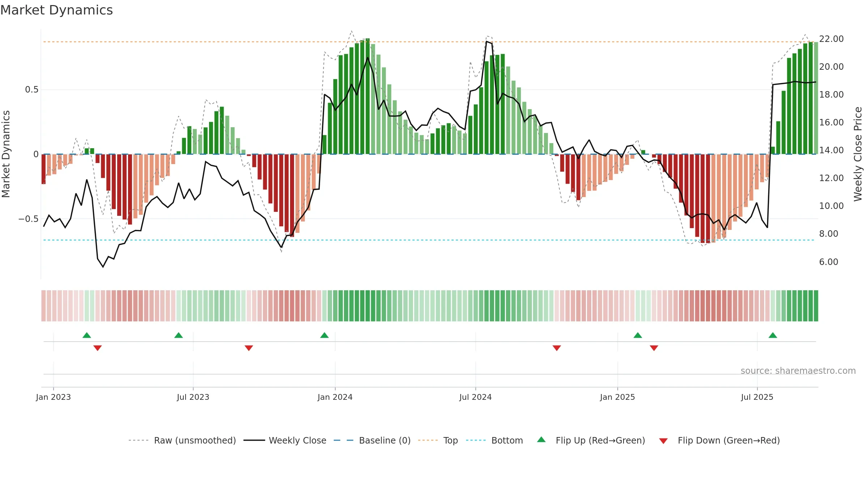Click the Jan 2023 x-axis label
The image size is (868, 488).
[54, 397]
